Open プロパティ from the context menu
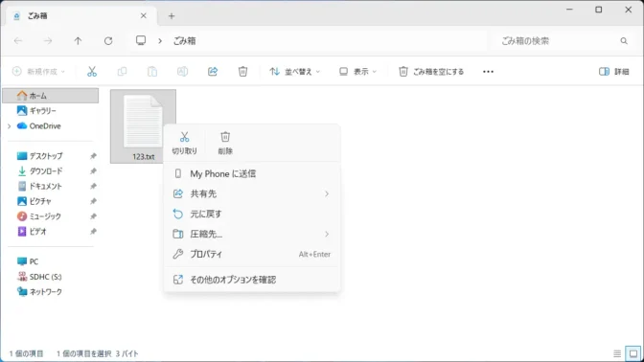644x362 pixels. 252,254
